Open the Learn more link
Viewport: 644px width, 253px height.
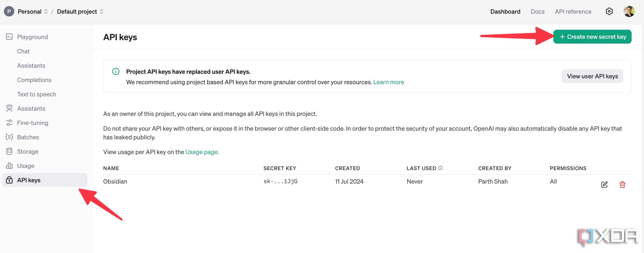pyautogui.click(x=389, y=82)
